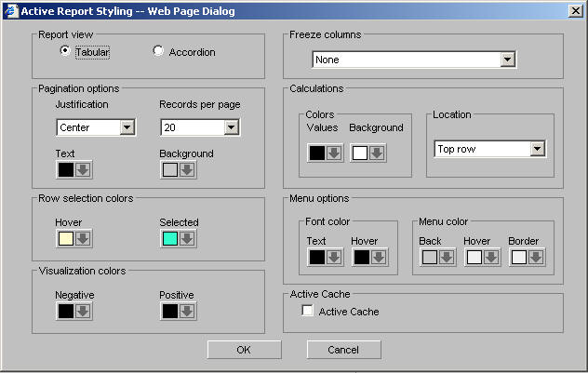Open Pagination Text color picker arrow
The image size is (588, 373).
(x=83, y=169)
